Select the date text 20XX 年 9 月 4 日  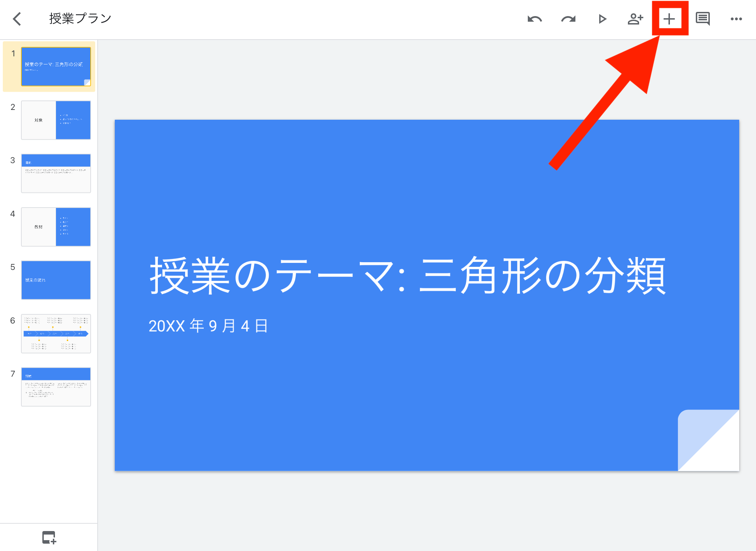coord(208,326)
